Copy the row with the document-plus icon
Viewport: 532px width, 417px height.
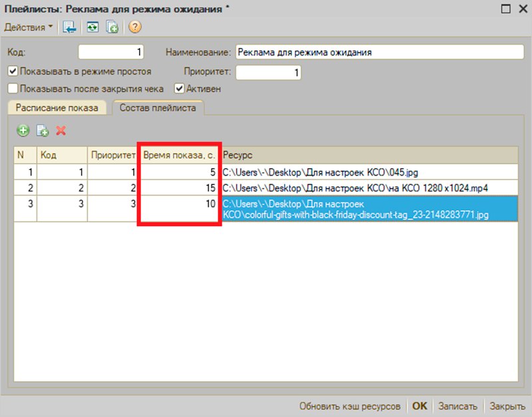(x=43, y=130)
